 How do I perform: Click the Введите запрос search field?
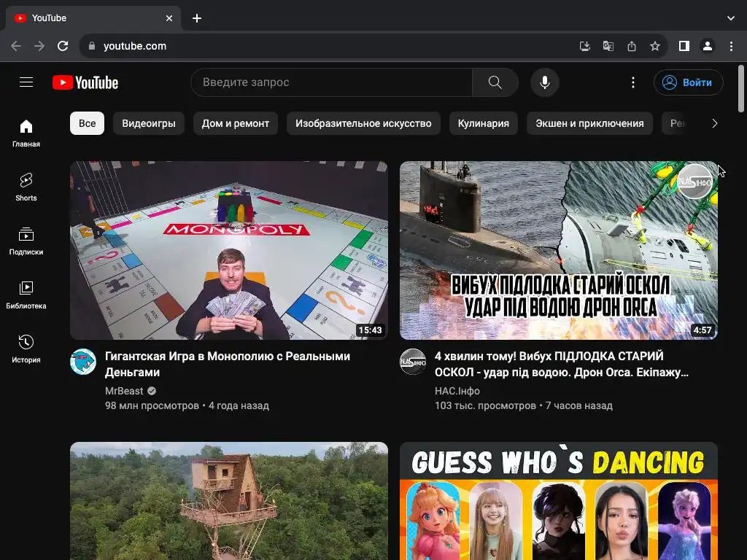point(331,82)
